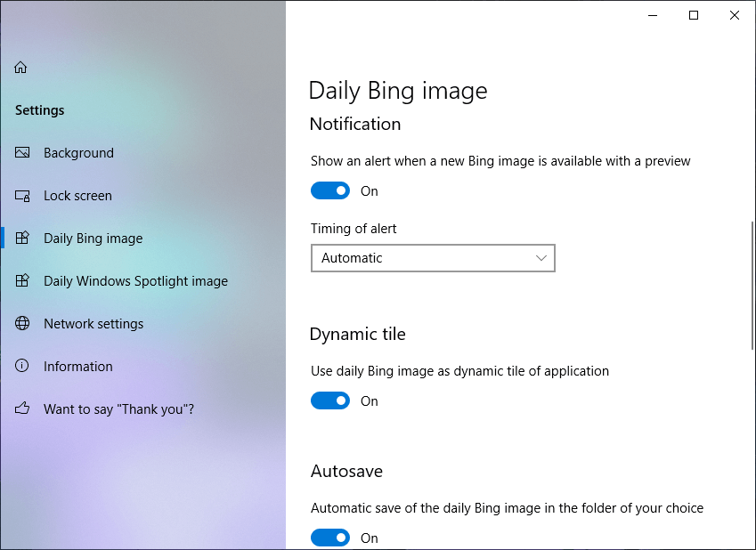Click the vertical scrollbar thumb

752,286
